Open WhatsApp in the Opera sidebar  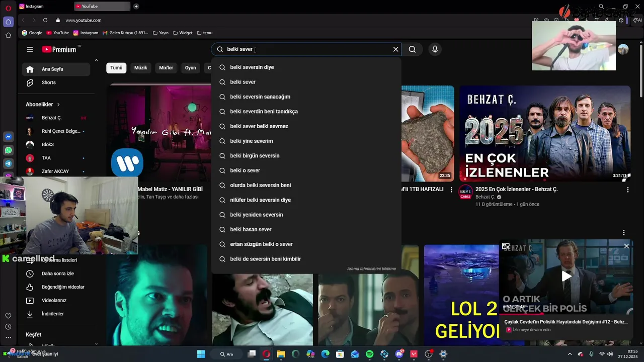(8, 150)
